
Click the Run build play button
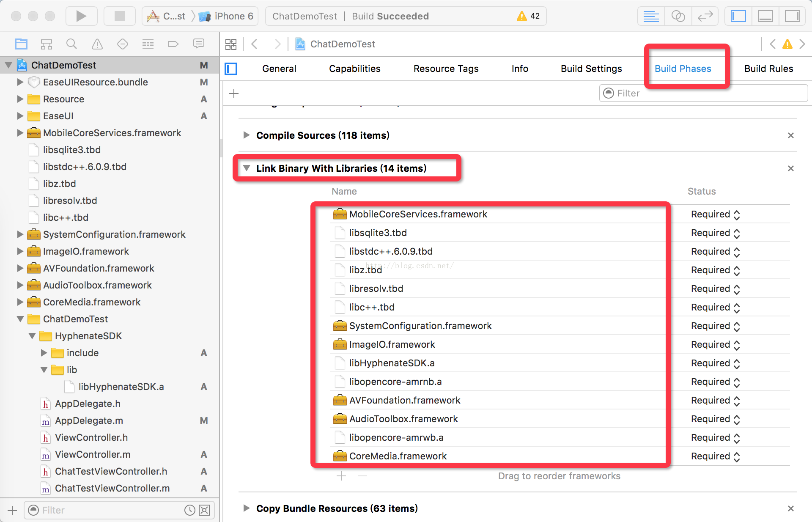pos(81,16)
